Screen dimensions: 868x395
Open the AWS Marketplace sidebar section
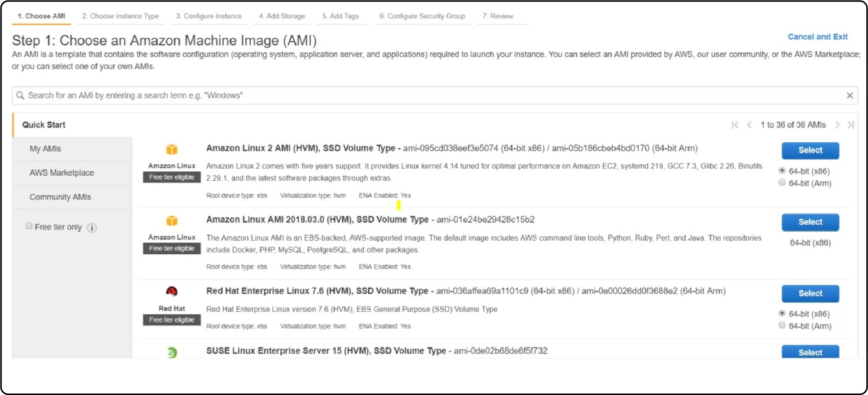pyautogui.click(x=62, y=173)
